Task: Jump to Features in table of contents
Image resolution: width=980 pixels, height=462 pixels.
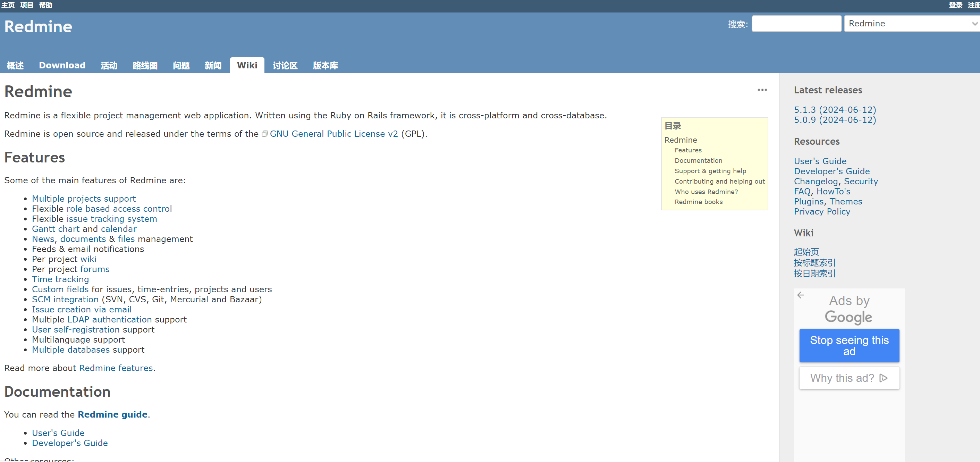Action: [x=688, y=150]
